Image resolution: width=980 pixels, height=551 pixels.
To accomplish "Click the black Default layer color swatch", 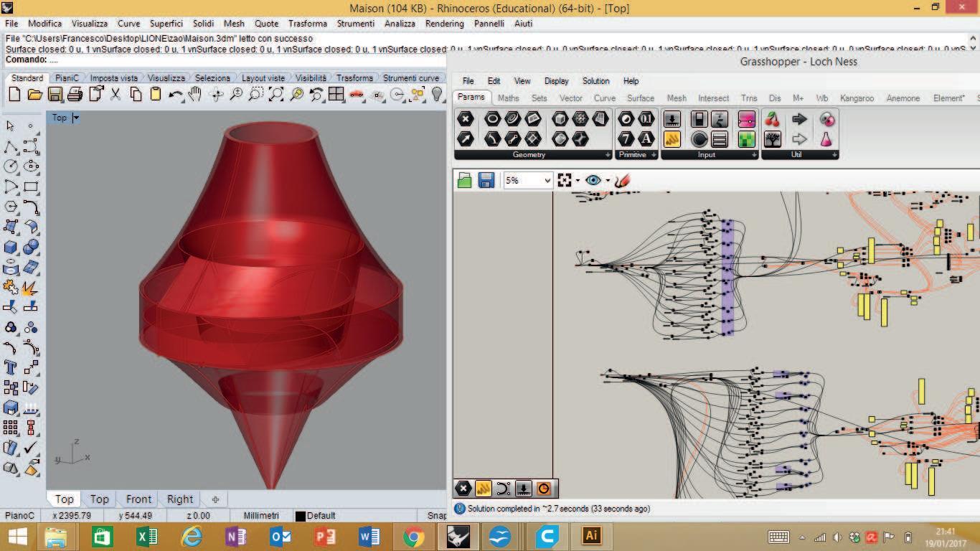I will (301, 516).
